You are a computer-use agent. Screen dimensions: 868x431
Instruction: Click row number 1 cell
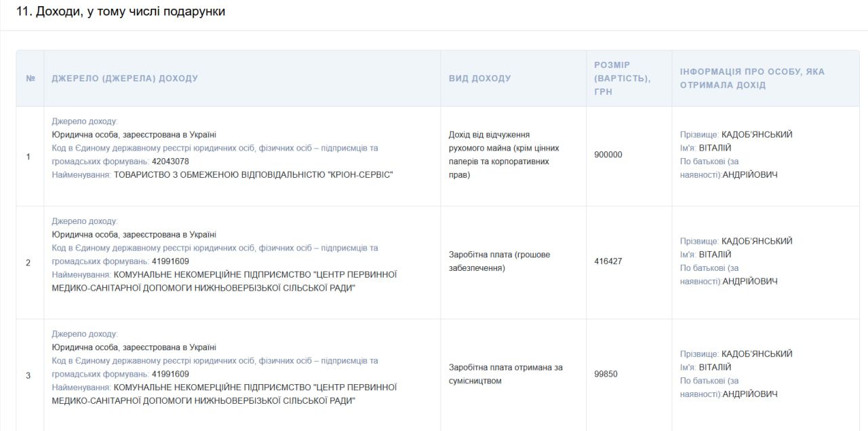28,155
